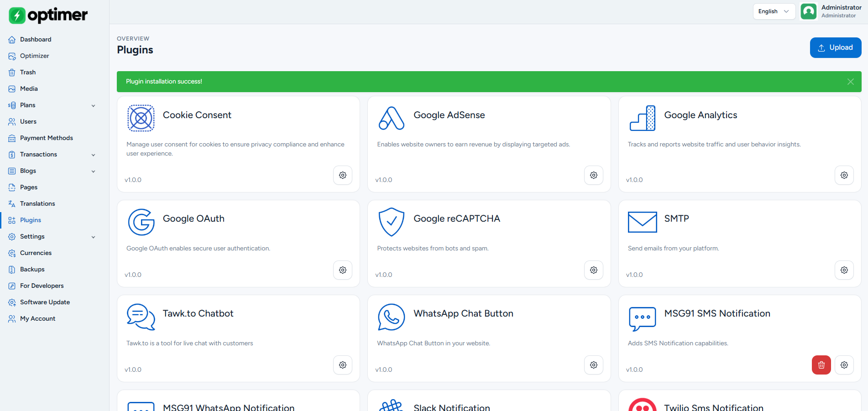Click the MSG91 SMS message icon
The width and height of the screenshot is (868, 411).
pos(643,319)
